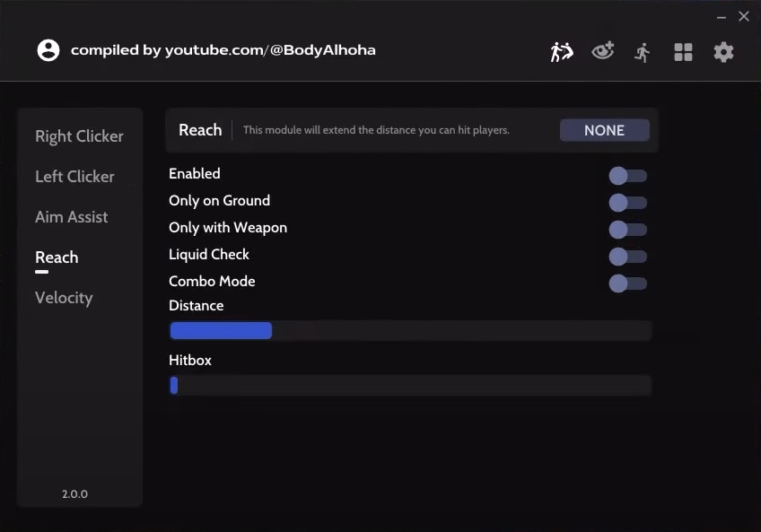The image size is (761, 532).
Task: Click the Distance label
Action: (196, 305)
